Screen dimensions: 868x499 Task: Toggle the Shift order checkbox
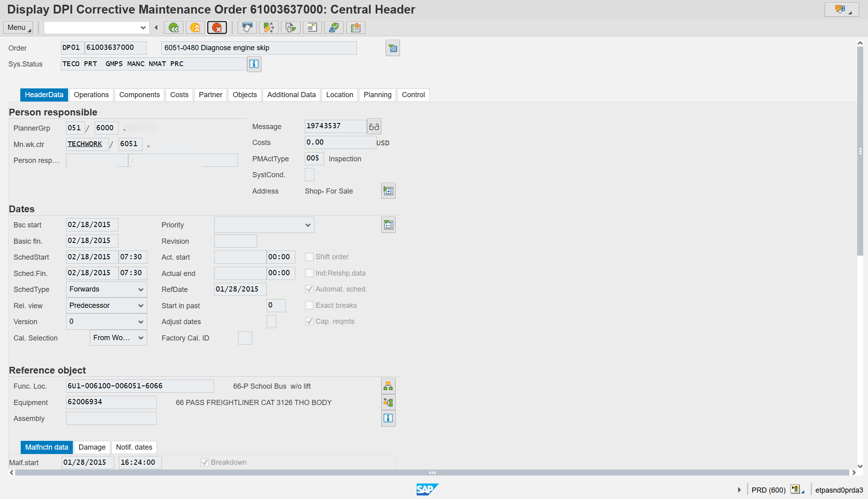(309, 257)
